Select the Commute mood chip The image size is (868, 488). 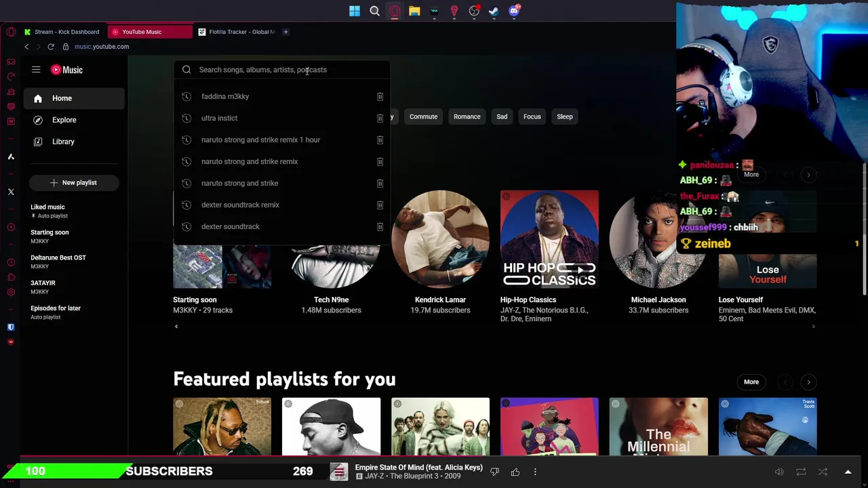click(x=423, y=117)
